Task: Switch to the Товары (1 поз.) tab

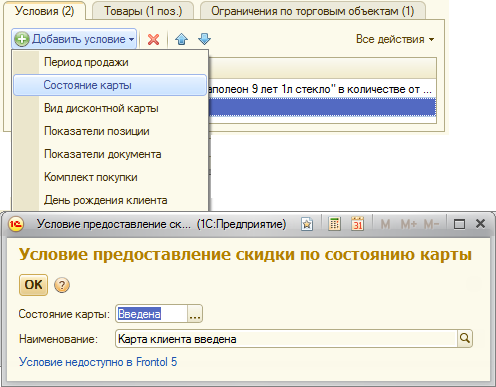Action: pyautogui.click(x=143, y=11)
